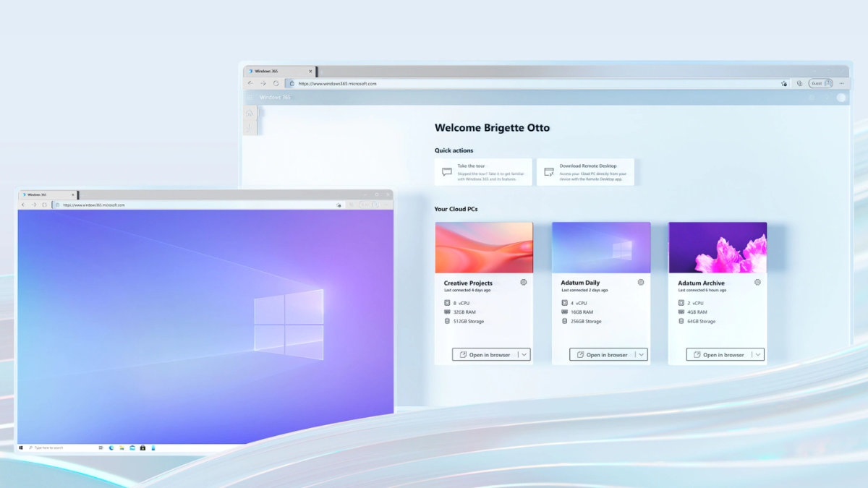Viewport: 868px width, 488px height.
Task: Add page to favorites in Welcome window
Action: click(x=784, y=83)
